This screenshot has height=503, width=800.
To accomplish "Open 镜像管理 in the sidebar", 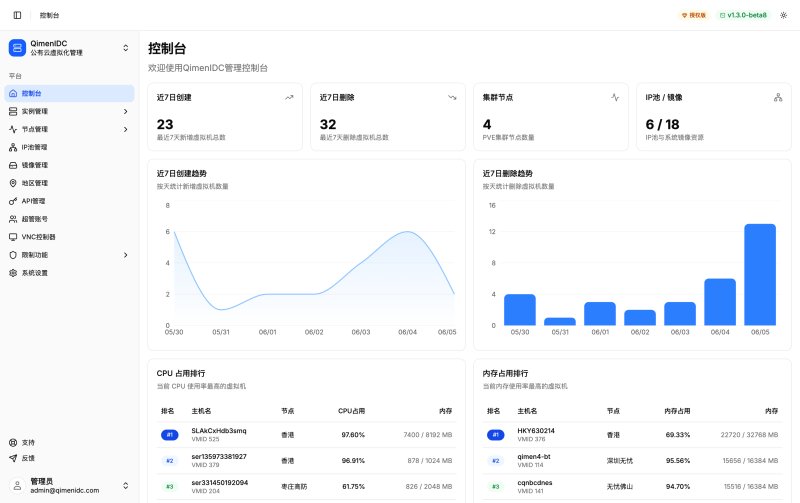I will (69, 165).
